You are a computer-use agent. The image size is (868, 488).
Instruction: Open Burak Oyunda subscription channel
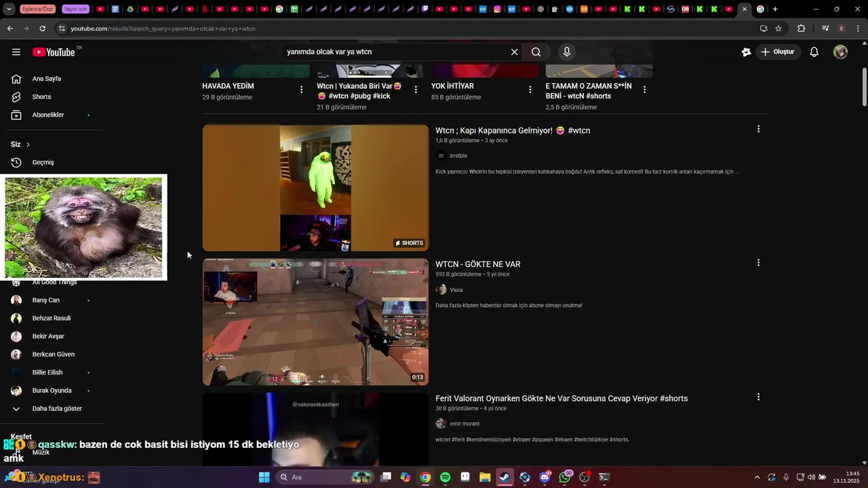52,390
